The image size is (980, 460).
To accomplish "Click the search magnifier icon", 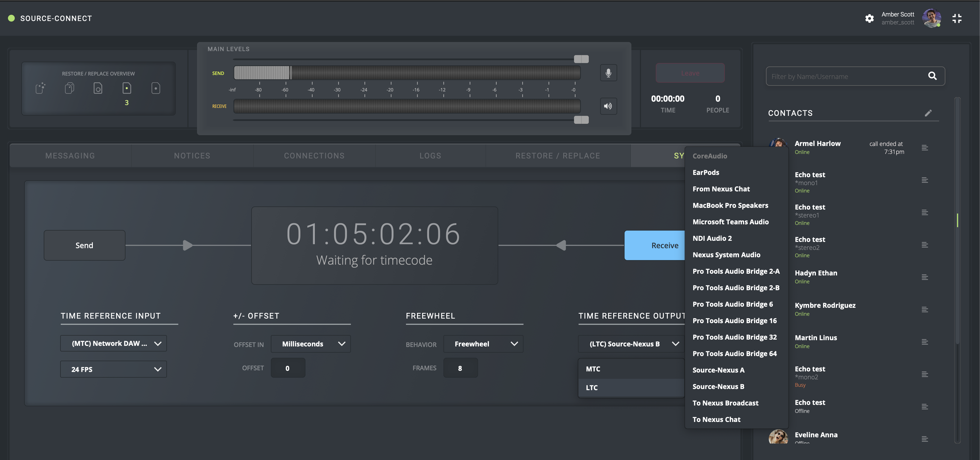I will pyautogui.click(x=932, y=76).
